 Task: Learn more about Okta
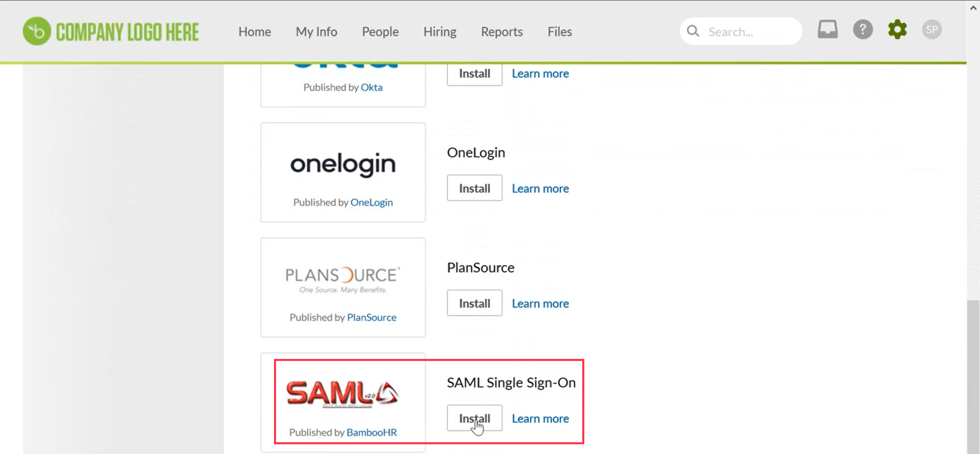[x=540, y=74]
